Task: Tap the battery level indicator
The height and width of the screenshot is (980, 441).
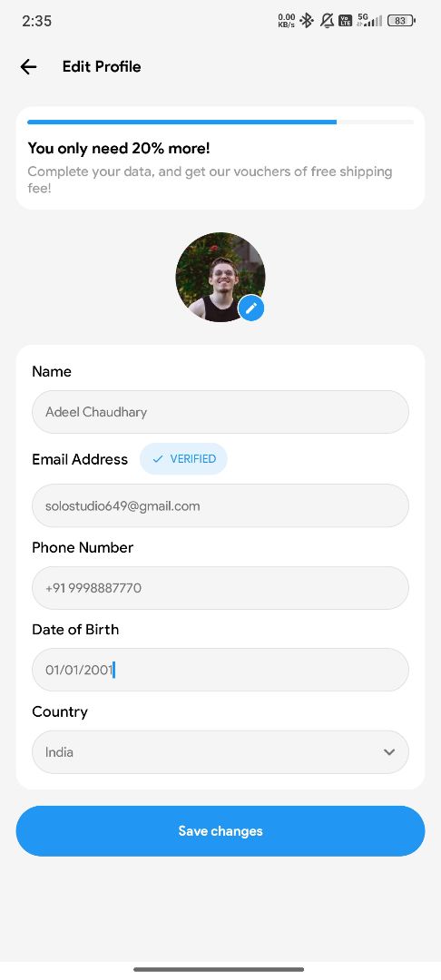Action: tap(402, 21)
